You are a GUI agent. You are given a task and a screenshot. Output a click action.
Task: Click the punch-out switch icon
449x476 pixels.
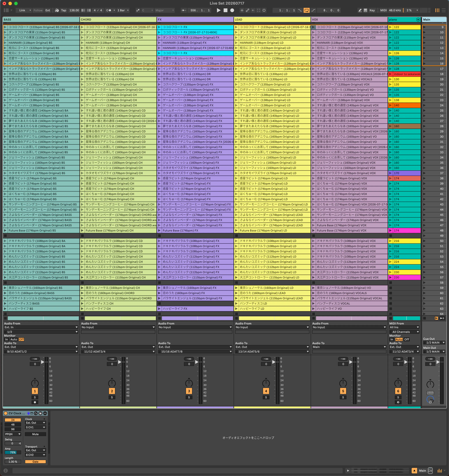(x=313, y=10)
